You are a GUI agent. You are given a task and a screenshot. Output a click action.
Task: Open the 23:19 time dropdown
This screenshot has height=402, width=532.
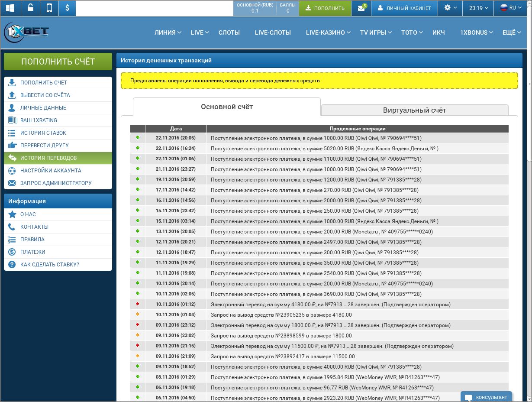479,8
